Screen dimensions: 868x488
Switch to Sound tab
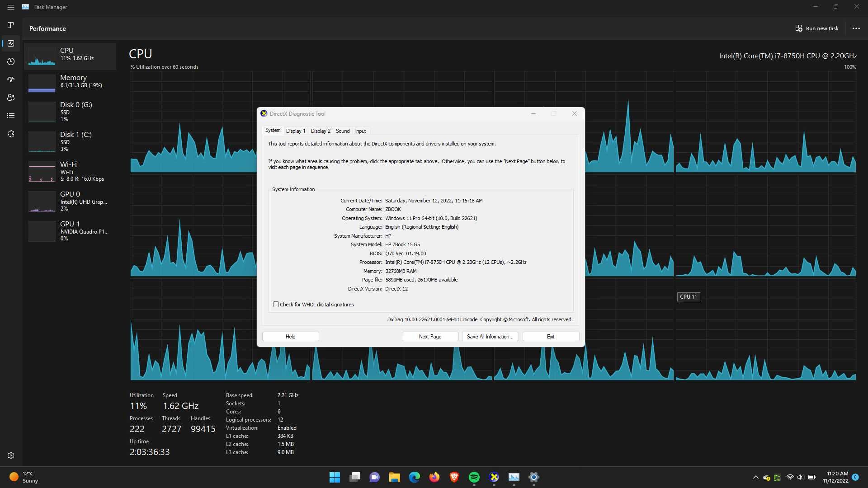pyautogui.click(x=343, y=131)
